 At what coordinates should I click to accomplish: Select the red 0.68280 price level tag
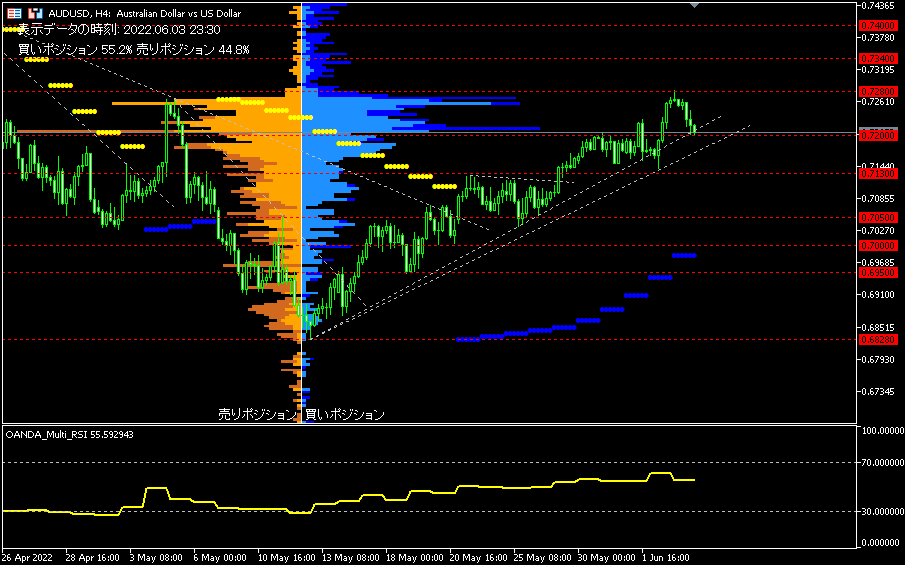coord(878,340)
